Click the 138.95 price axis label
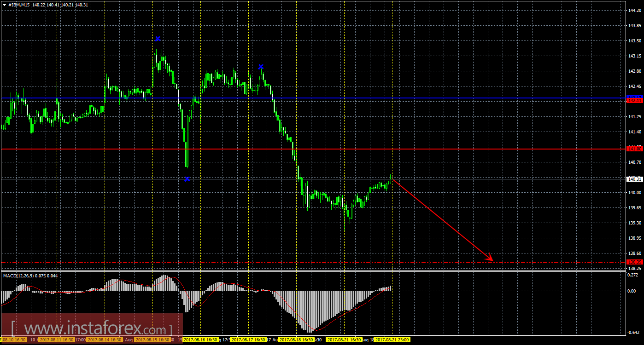The height and width of the screenshot is (345, 644). click(x=635, y=238)
